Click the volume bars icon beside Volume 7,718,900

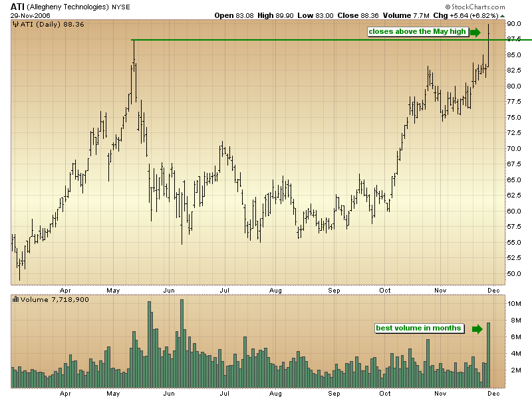coord(15,299)
